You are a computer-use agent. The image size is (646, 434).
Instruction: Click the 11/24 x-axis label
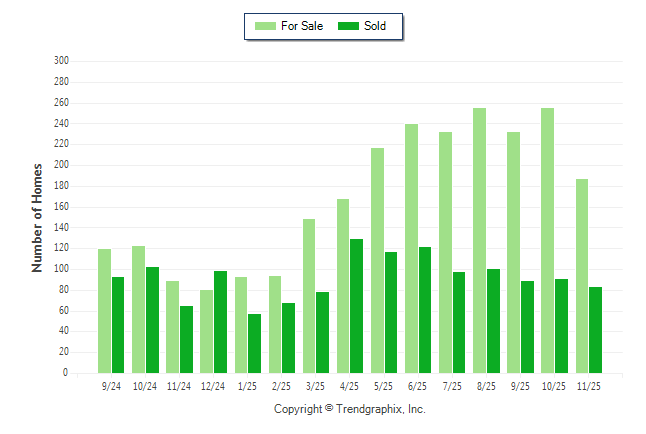[180, 385]
